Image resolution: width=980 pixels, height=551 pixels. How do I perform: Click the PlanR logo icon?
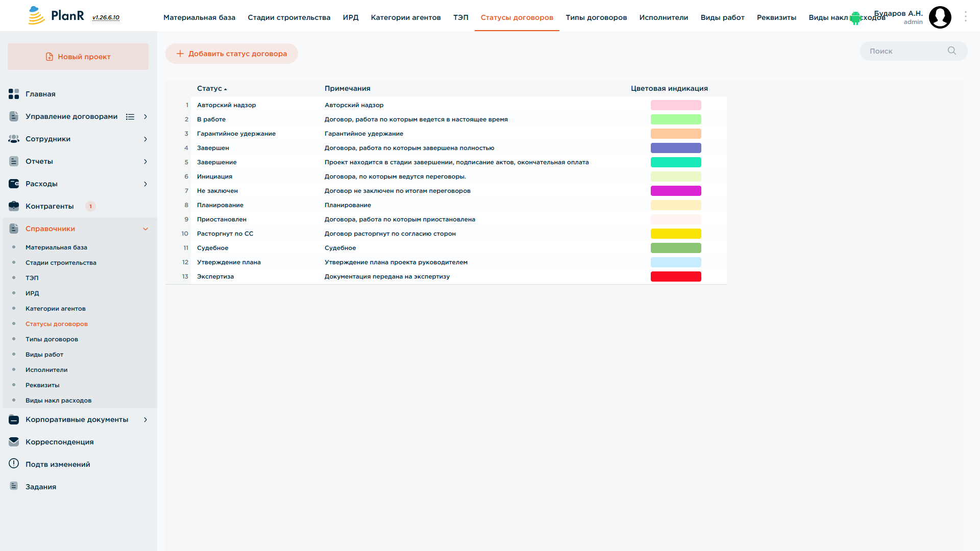36,16
